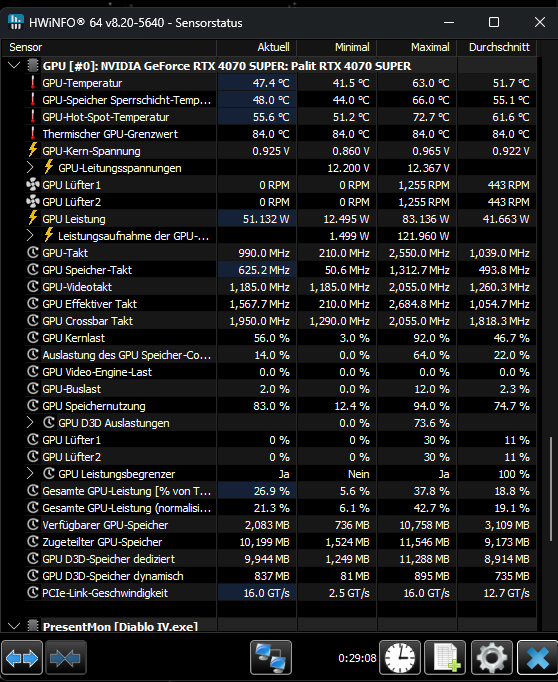Click the thermometer icon of GPU-Hot-Spot-Temperatur
This screenshot has height=682, width=558.
33,117
